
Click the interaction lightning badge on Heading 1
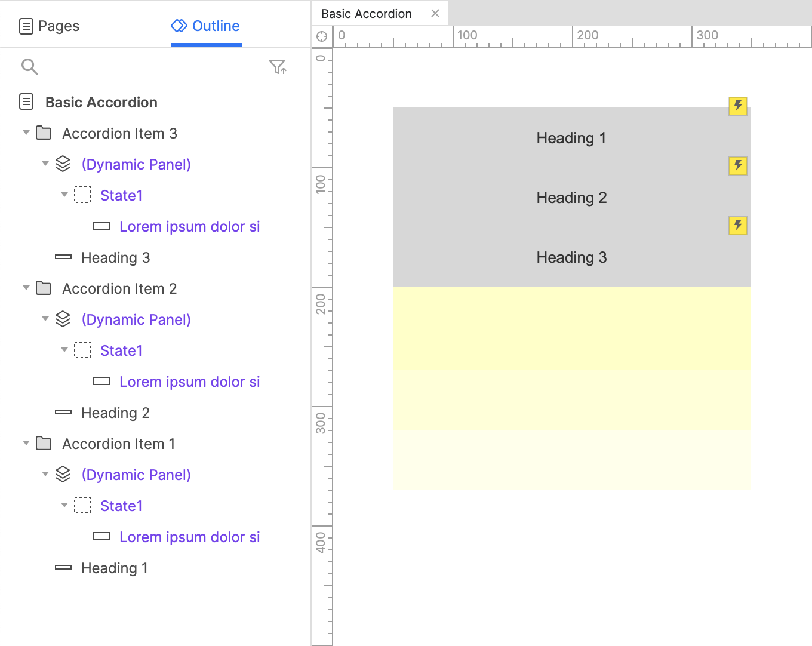(x=738, y=106)
